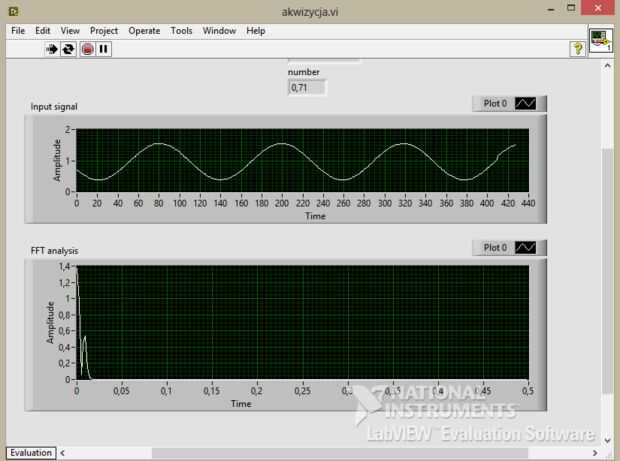
Task: Click the Input signal graph label
Action: [54, 107]
